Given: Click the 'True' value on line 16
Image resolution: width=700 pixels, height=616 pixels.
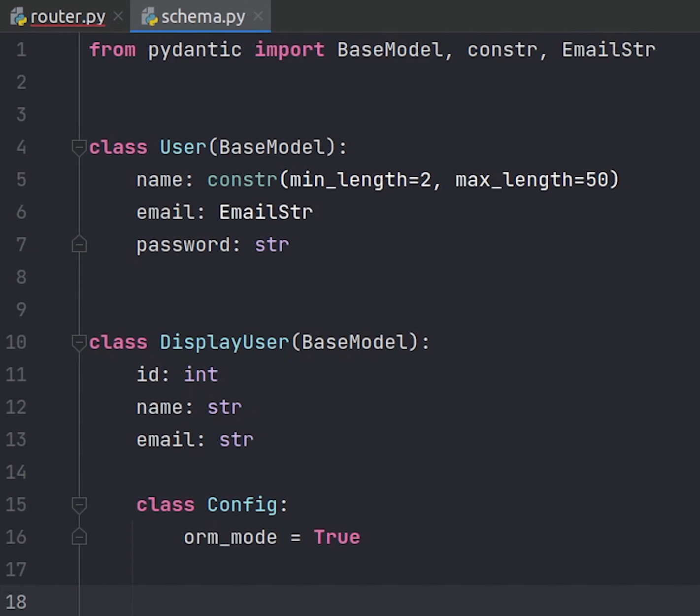Looking at the screenshot, I should [337, 537].
